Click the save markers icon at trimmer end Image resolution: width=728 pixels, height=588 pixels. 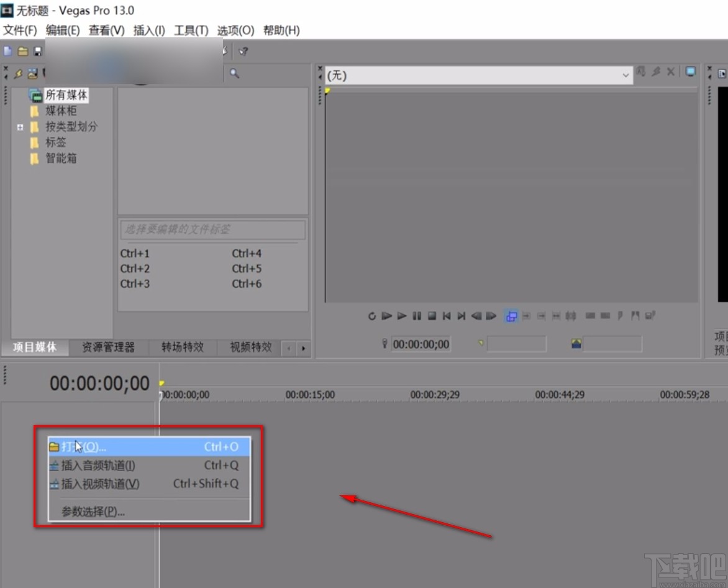[650, 316]
